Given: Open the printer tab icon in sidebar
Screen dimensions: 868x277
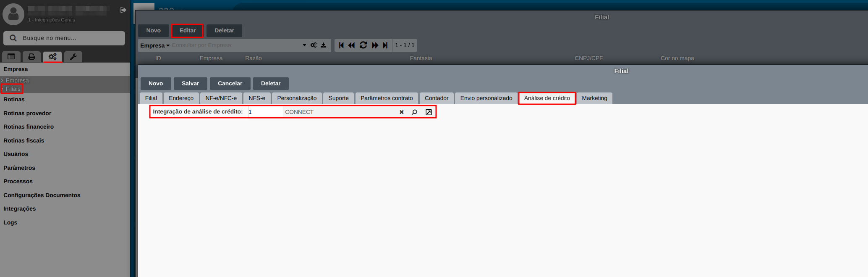Looking at the screenshot, I should (31, 57).
